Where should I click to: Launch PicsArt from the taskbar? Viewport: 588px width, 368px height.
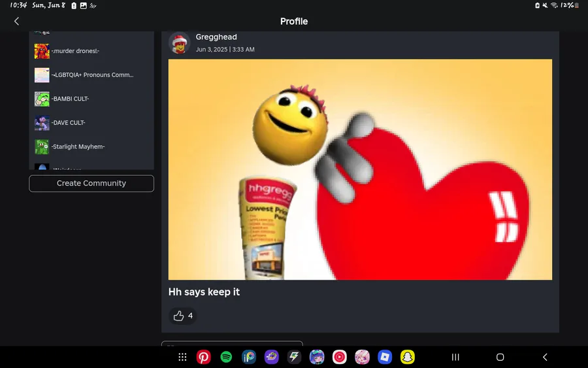[x=249, y=357]
